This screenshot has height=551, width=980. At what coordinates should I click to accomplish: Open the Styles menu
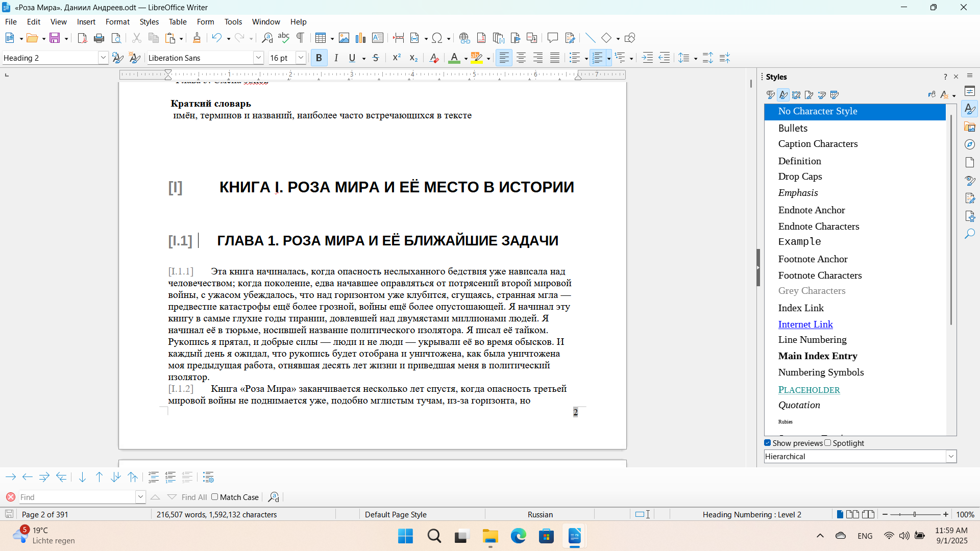(149, 21)
